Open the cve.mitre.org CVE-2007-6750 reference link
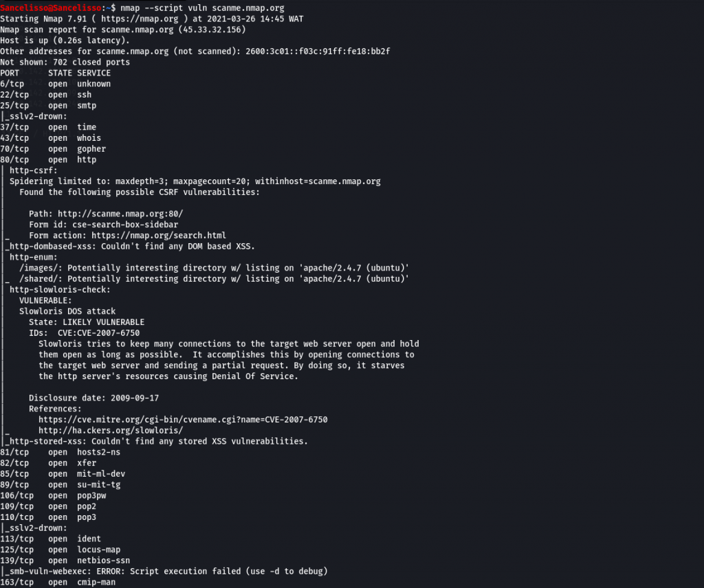The height and width of the screenshot is (588, 704). coord(183,419)
